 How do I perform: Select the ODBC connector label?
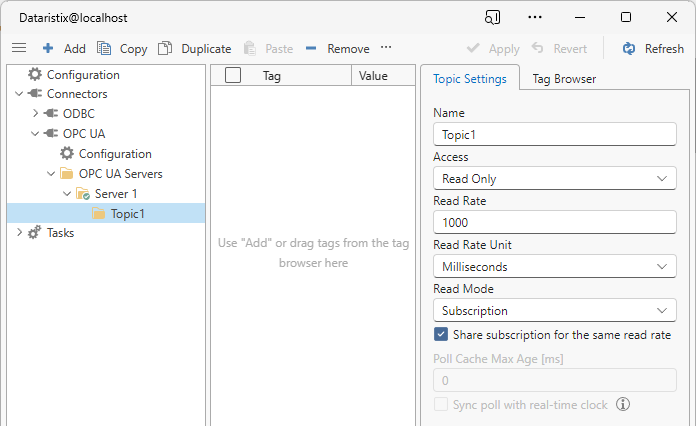pos(79,114)
